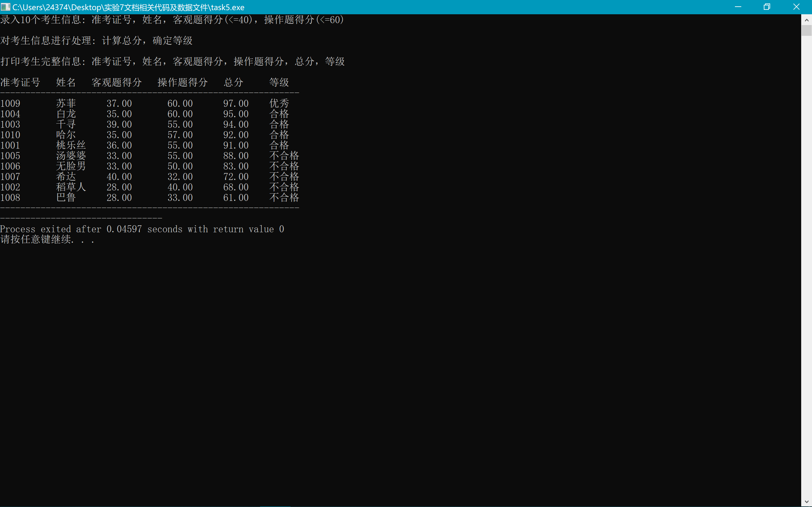
Task: Click the 操作题得分 column header
Action: click(x=182, y=82)
